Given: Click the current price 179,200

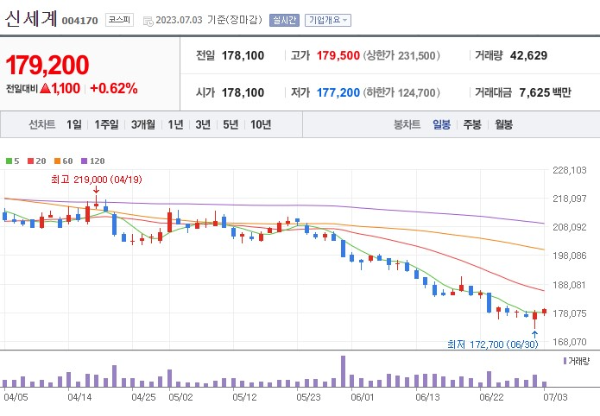Looking at the screenshot, I should [47, 65].
